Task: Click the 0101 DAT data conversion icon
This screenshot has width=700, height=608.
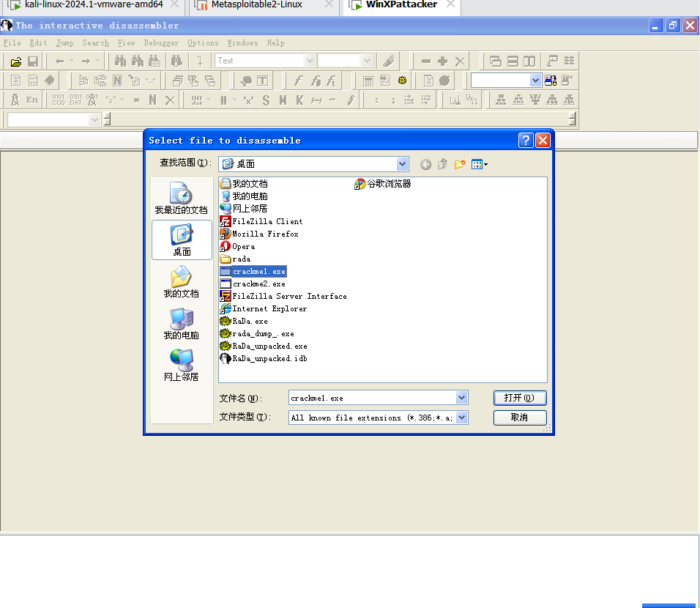Action: 76,100
